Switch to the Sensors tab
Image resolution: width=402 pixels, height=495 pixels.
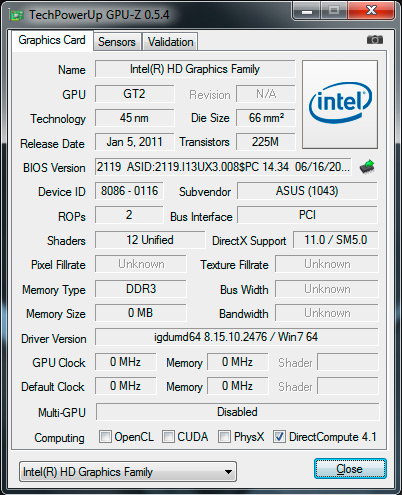click(117, 42)
